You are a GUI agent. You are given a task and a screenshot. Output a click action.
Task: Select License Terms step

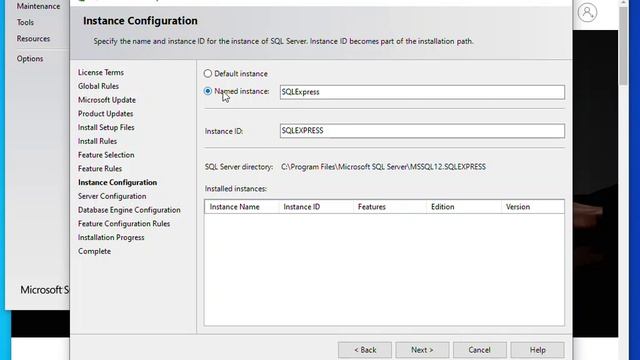pos(101,72)
